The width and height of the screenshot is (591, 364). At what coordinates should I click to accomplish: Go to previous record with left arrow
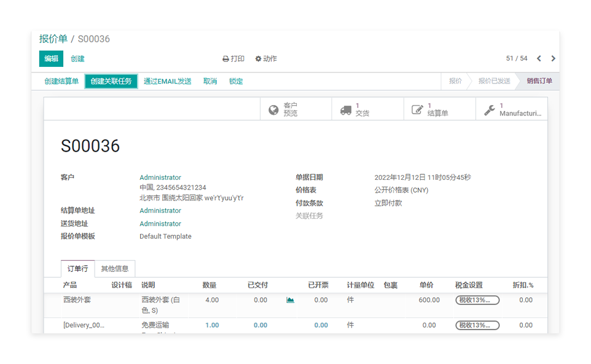(x=539, y=59)
